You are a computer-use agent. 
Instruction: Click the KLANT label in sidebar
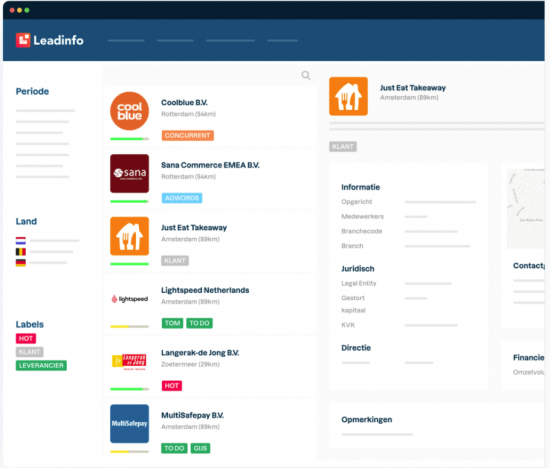coord(29,352)
